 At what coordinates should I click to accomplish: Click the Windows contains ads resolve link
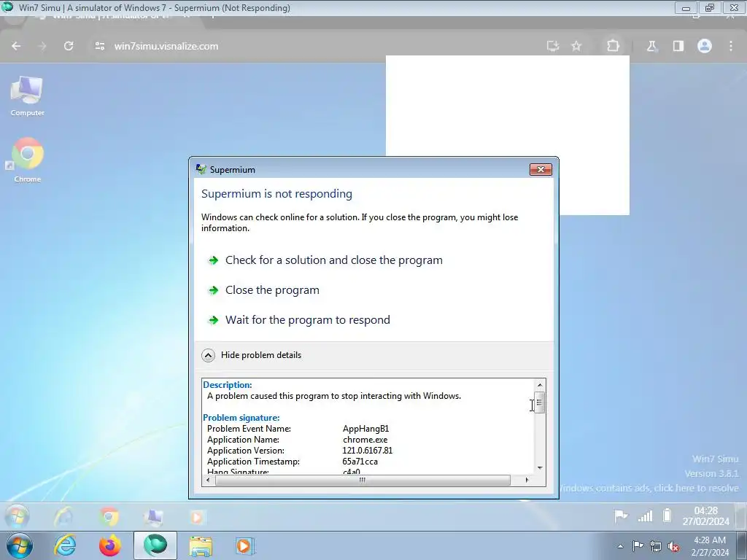[x=648, y=488]
